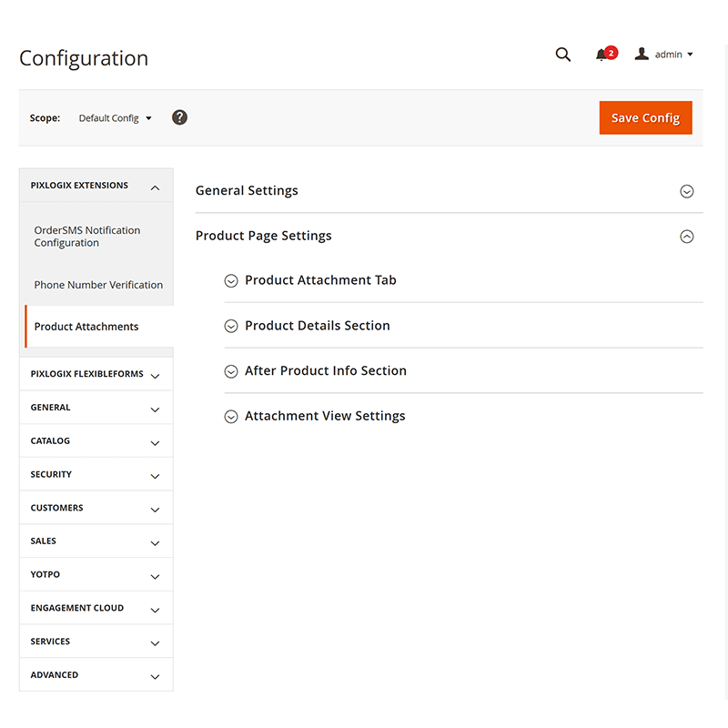The height and width of the screenshot is (728, 728).
Task: Collapse Product Page Settings
Action: (687, 236)
